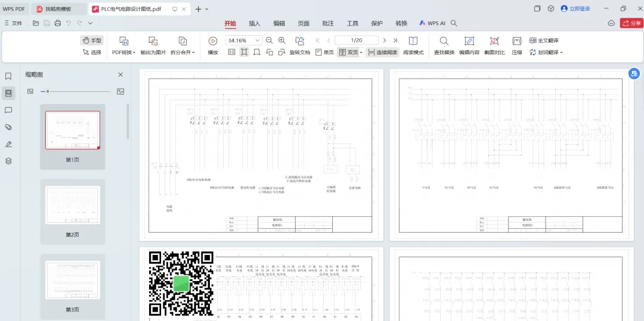Viewport: 644px width, 321px height.
Task: Open the 文件 menu
Action: tap(13, 23)
